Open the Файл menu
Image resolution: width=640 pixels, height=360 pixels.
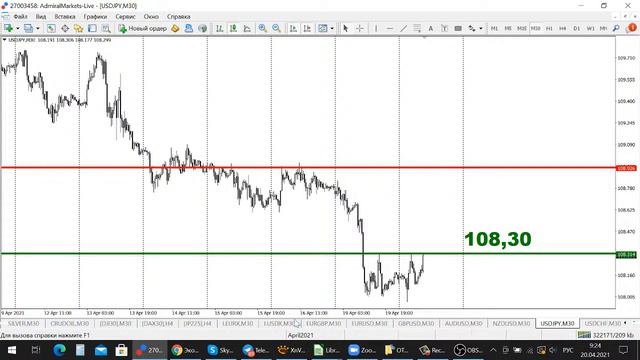[x=20, y=17]
